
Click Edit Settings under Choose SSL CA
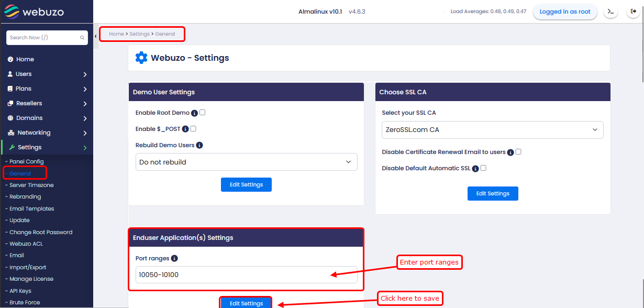click(x=493, y=193)
